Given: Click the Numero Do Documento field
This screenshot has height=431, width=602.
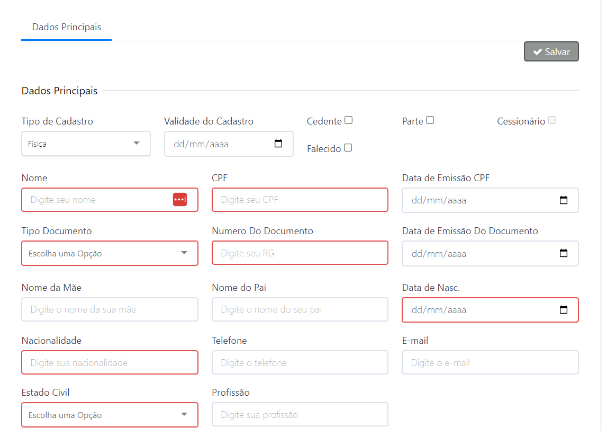Looking at the screenshot, I should [x=299, y=254].
